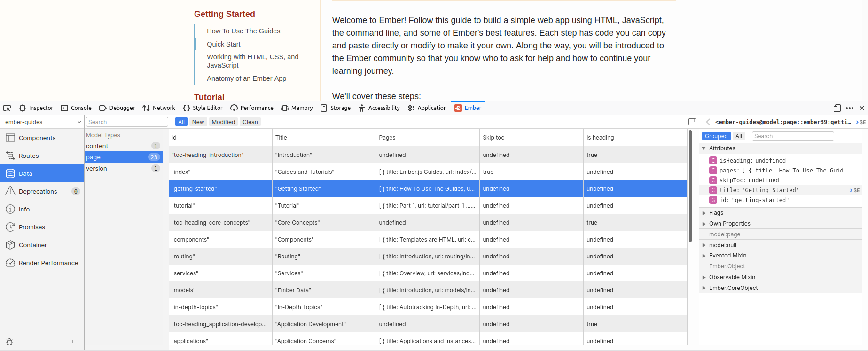Open the Application tab

427,108
